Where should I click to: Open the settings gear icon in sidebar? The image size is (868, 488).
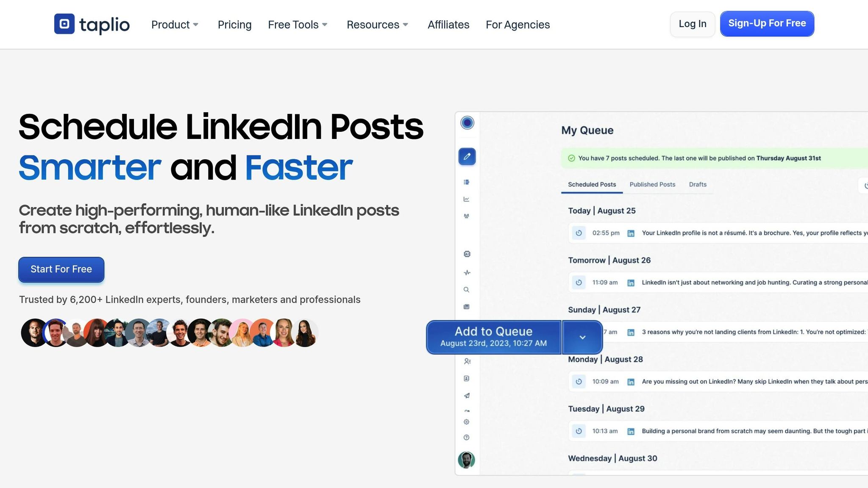click(x=466, y=422)
